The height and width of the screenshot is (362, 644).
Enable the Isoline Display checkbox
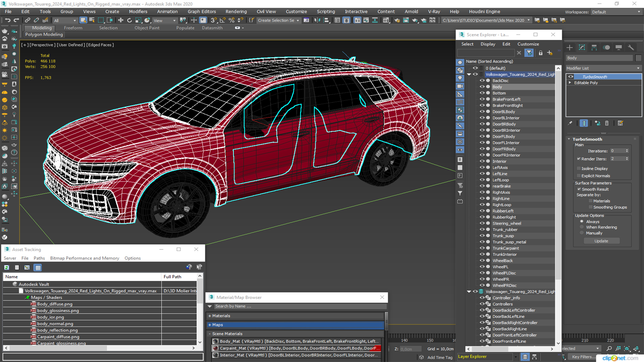(x=579, y=169)
